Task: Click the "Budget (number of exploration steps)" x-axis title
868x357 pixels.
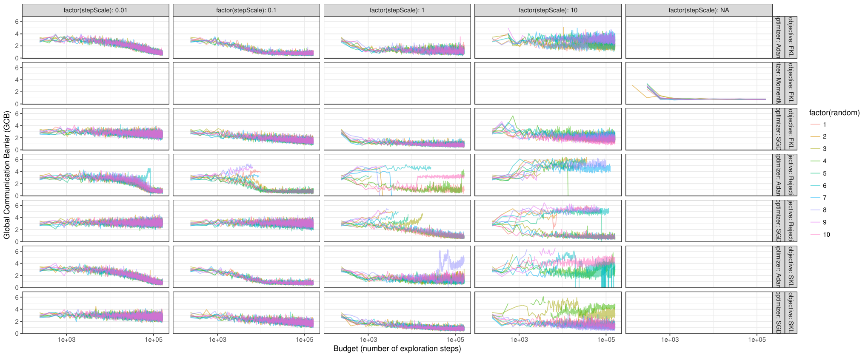Action: 397,349
